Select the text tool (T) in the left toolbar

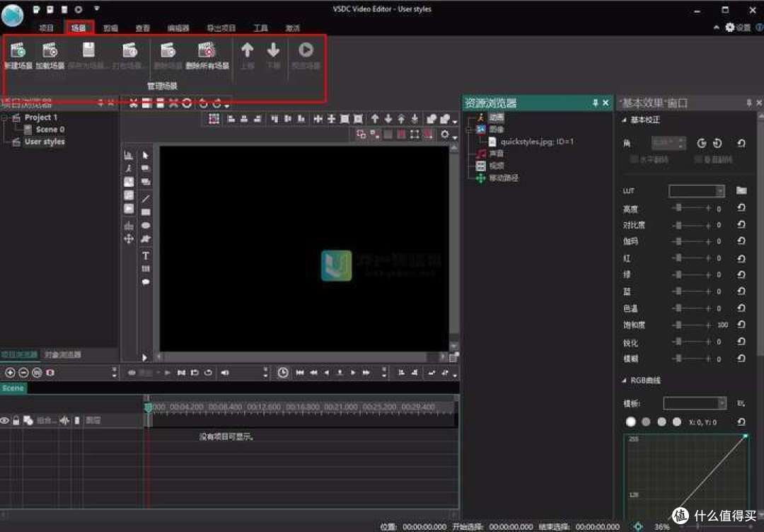(x=146, y=255)
